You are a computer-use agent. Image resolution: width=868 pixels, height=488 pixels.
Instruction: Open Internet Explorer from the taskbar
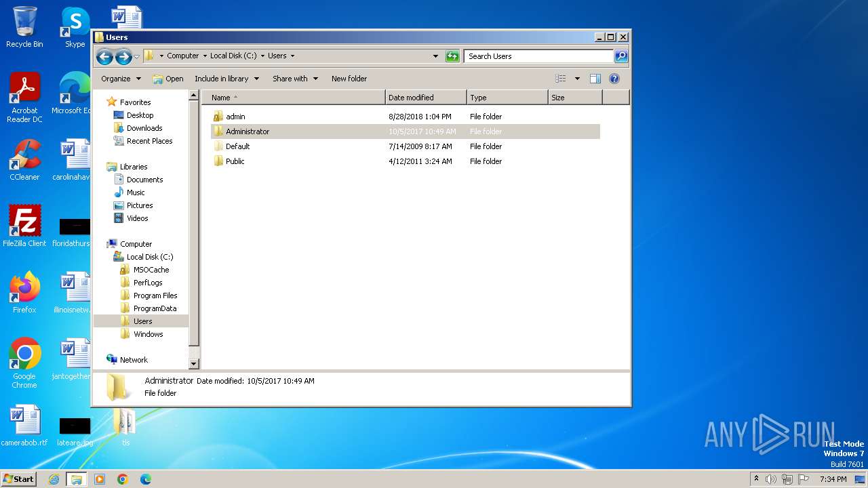pos(54,479)
